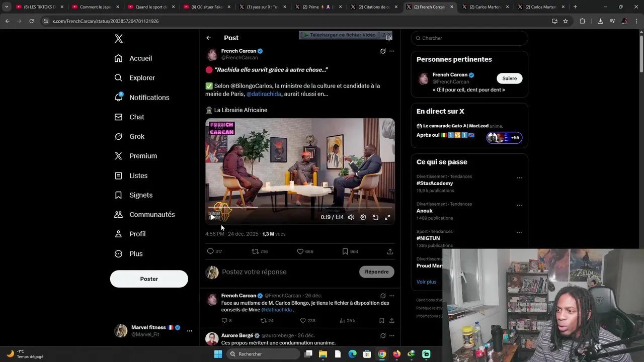The image size is (644, 362).
Task: Open #StarAcademy trend
Action: tap(435, 184)
